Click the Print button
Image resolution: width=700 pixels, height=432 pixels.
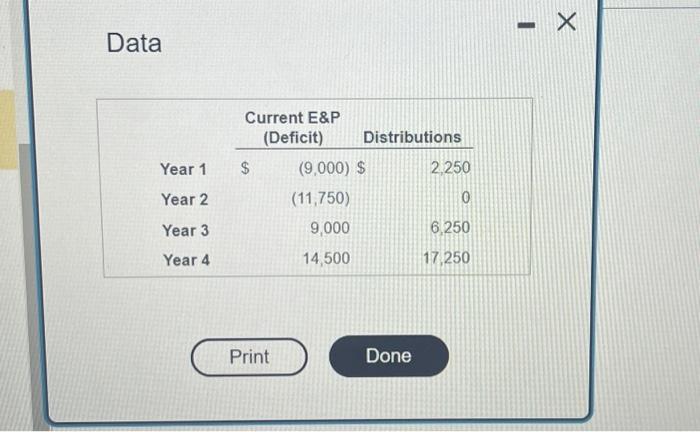pos(249,357)
